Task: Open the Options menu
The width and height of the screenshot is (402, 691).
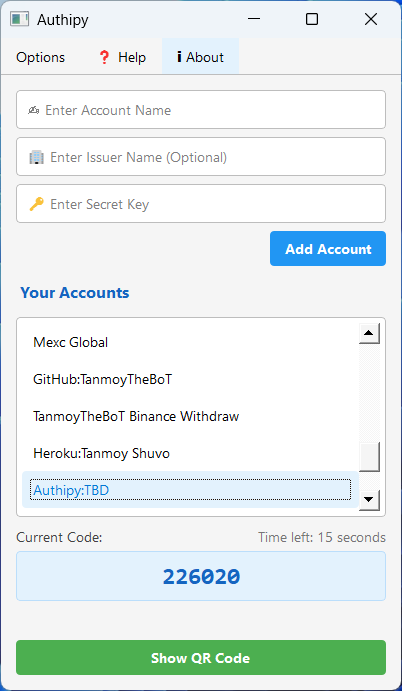Action: point(41,57)
